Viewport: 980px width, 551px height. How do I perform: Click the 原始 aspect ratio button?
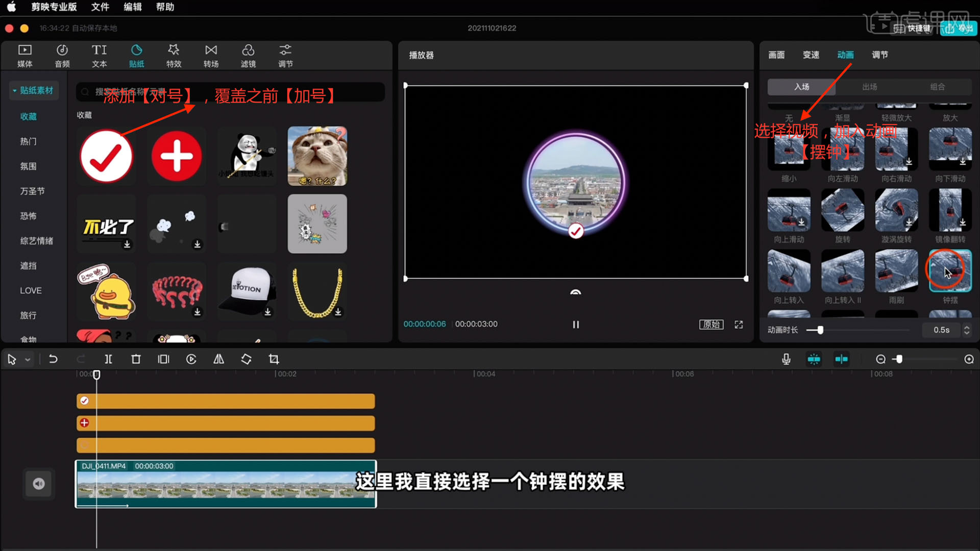711,324
